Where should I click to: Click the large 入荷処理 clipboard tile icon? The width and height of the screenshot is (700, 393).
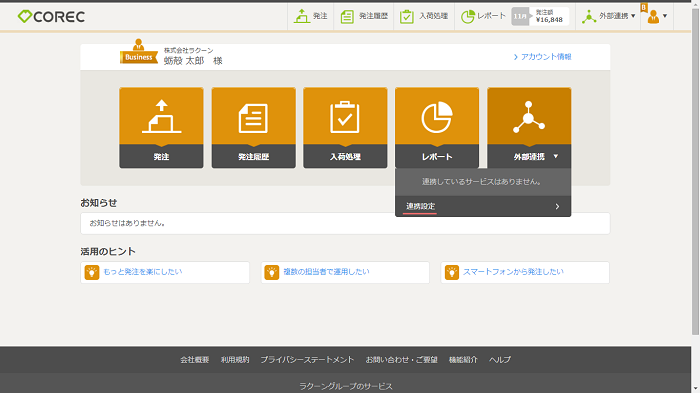coord(345,116)
